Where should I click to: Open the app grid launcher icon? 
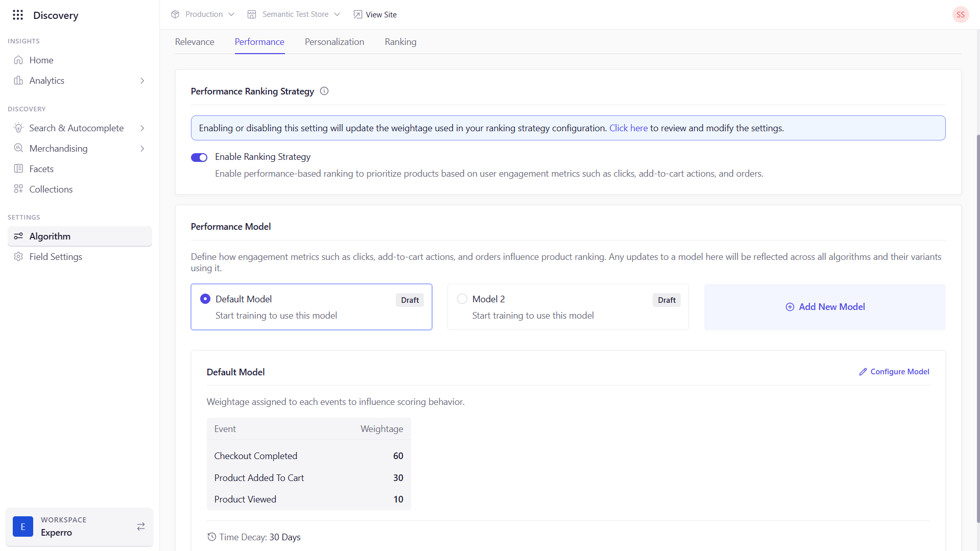pyautogui.click(x=18, y=15)
